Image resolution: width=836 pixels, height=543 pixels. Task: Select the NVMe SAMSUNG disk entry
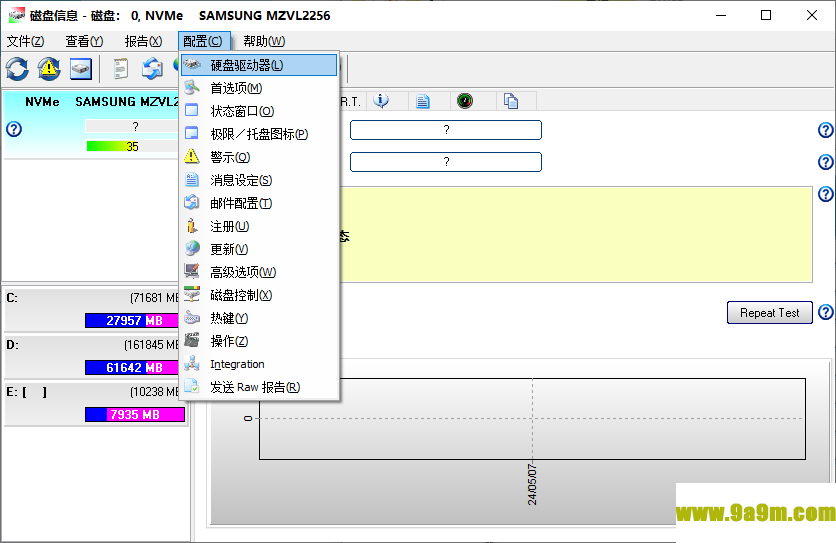(x=92, y=124)
